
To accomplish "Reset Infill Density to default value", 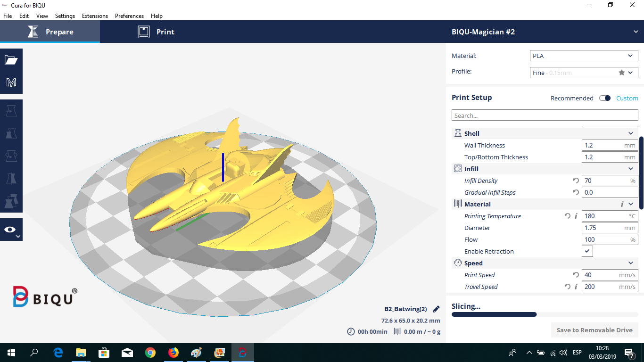I will pos(576,181).
